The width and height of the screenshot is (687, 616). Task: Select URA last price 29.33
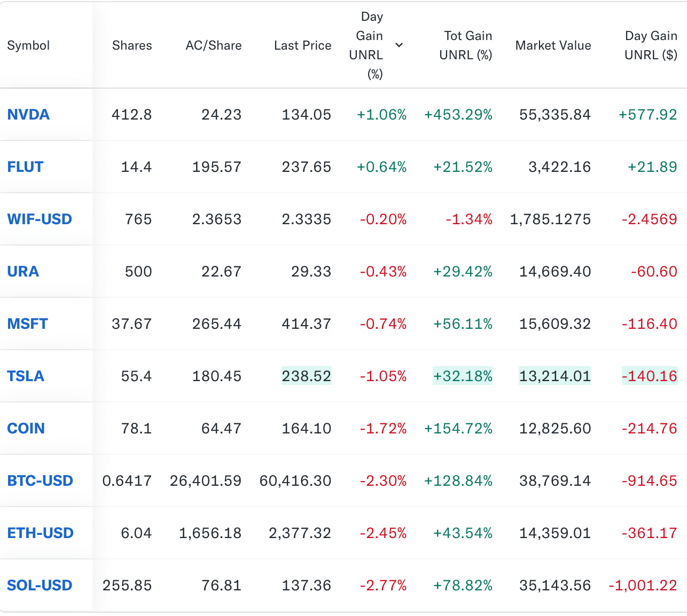[311, 272]
